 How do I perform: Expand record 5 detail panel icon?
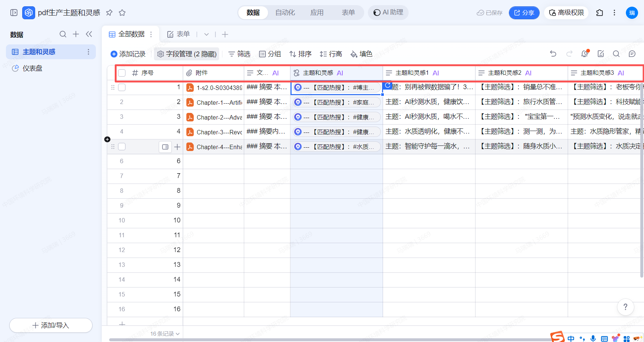coord(165,147)
